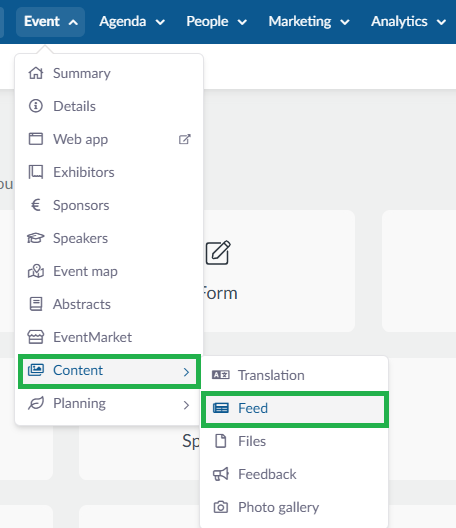
Task: Select Abstracts menu item
Action: 109,304
